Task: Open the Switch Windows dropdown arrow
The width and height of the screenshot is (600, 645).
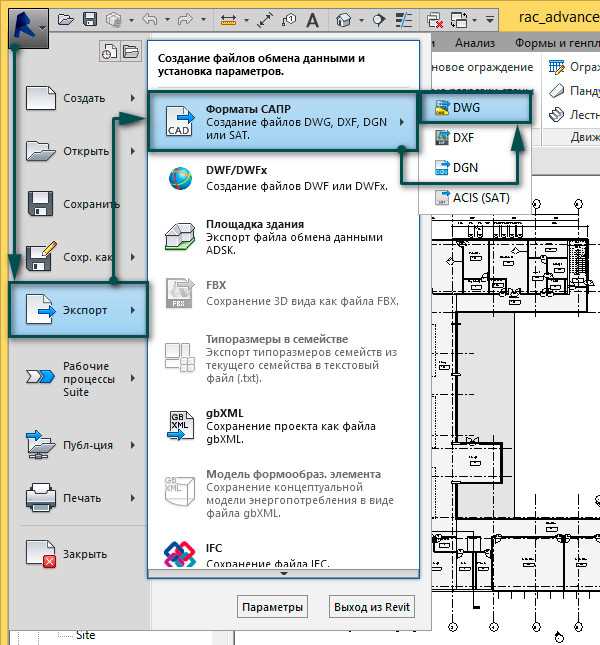Action: tap(475, 20)
